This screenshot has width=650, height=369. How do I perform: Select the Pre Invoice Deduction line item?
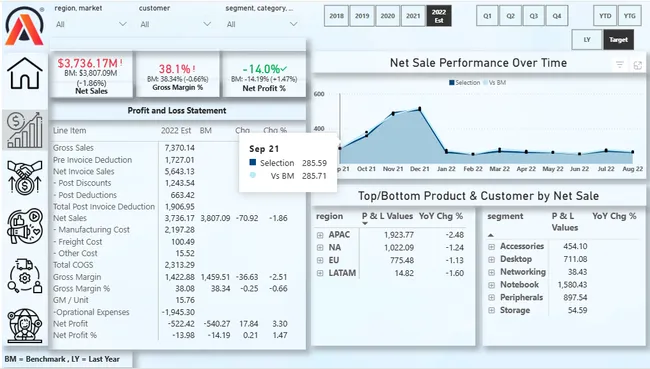click(x=92, y=160)
